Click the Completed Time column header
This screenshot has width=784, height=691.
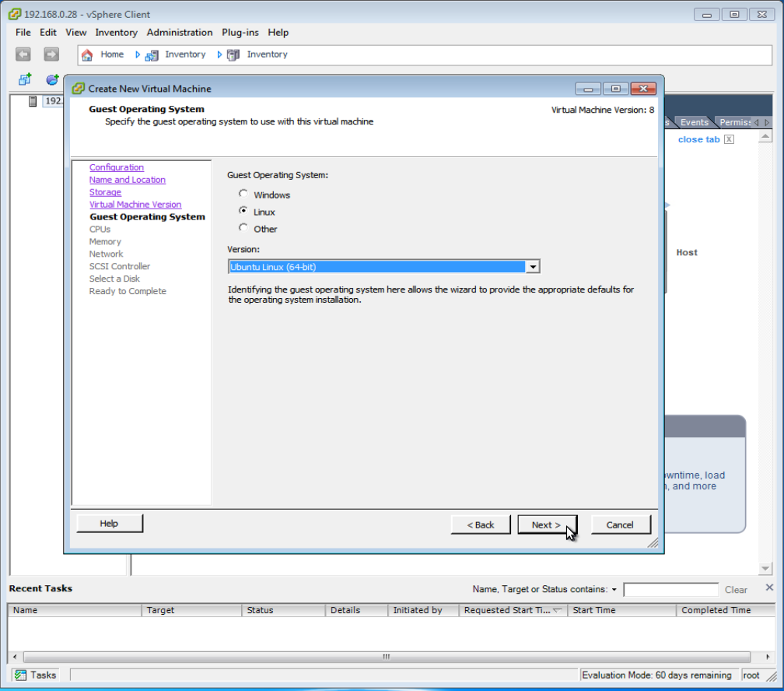(726, 610)
